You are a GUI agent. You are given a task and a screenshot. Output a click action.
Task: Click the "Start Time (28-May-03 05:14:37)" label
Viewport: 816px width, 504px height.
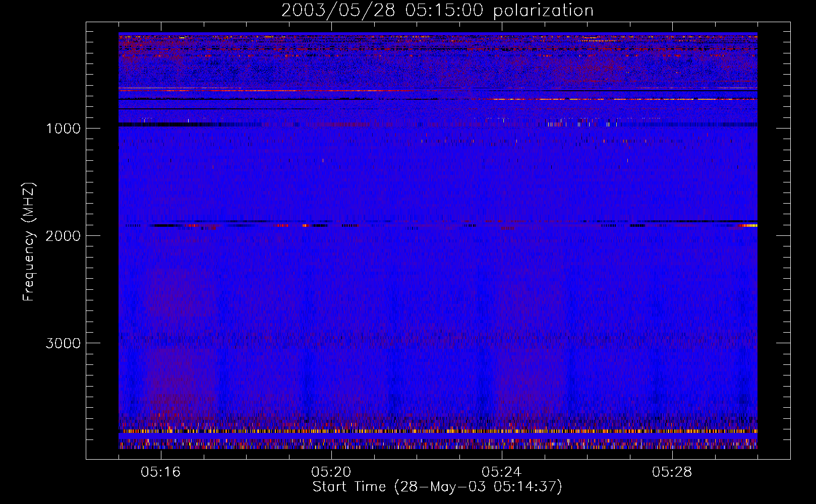(x=437, y=487)
